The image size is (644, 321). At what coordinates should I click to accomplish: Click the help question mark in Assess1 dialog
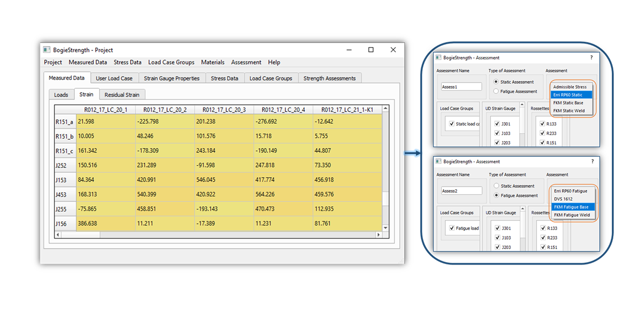591,58
